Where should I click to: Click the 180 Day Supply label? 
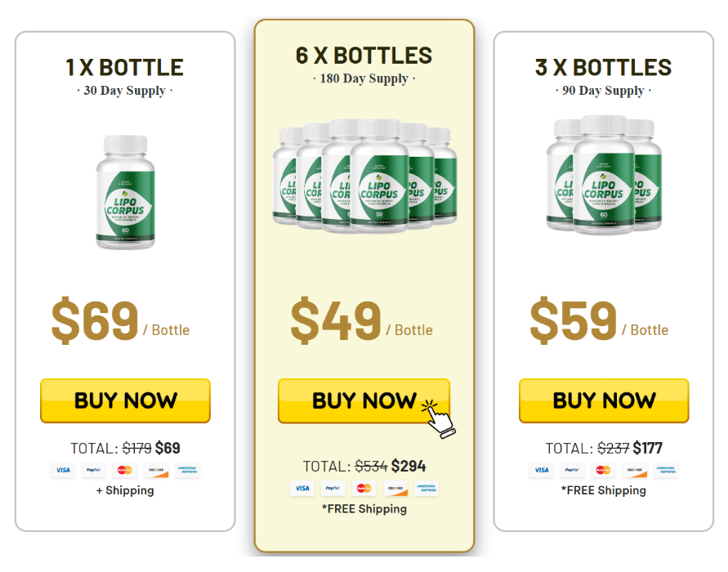(364, 79)
